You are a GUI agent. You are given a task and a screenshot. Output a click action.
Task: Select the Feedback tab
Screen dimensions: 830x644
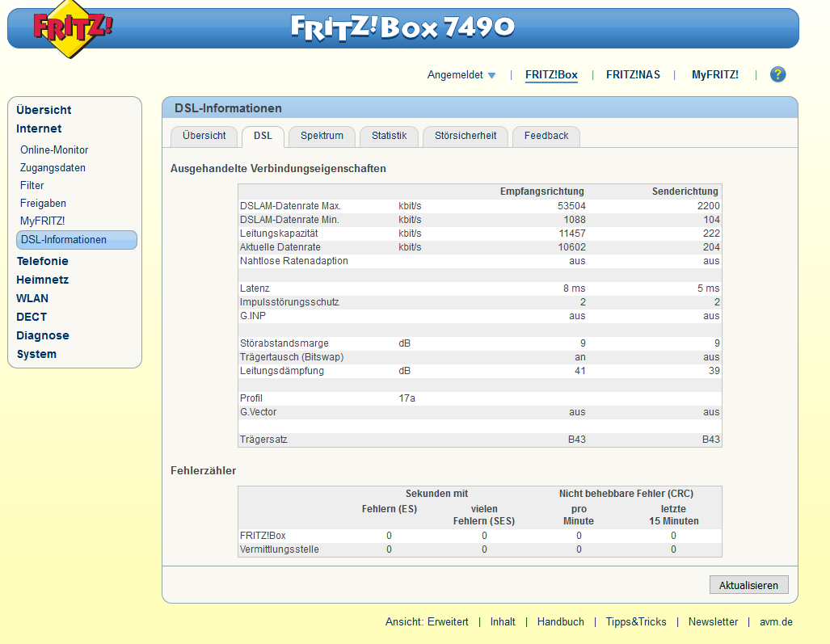[546, 136]
